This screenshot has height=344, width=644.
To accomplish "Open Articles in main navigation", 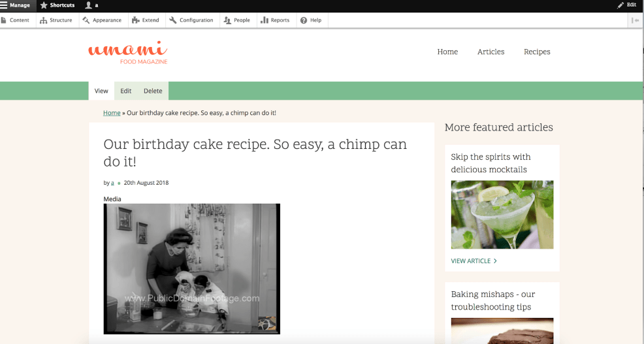I will tap(491, 52).
